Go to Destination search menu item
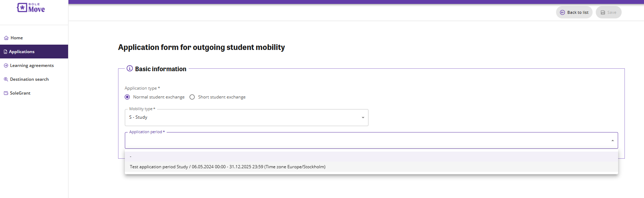 (x=29, y=79)
